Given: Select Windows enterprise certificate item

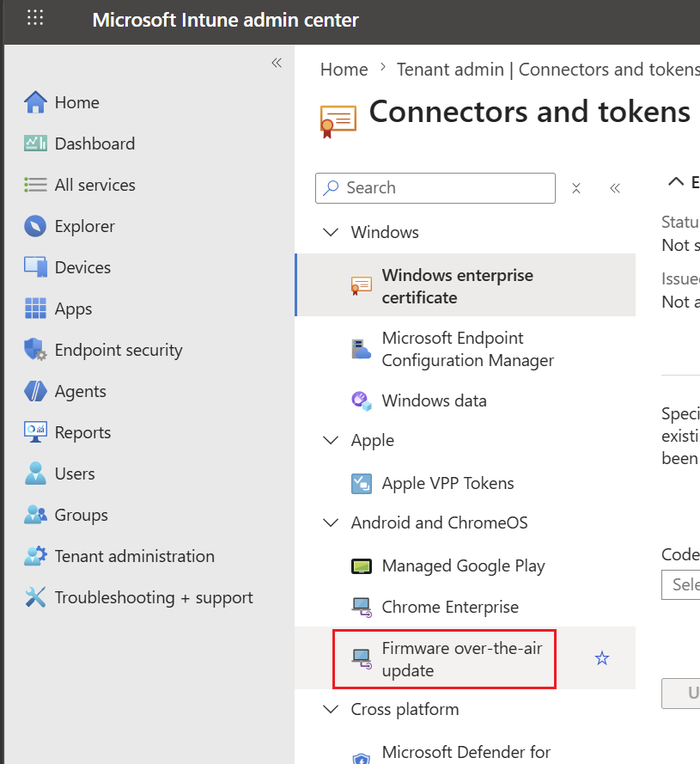Looking at the screenshot, I should tap(466, 285).
